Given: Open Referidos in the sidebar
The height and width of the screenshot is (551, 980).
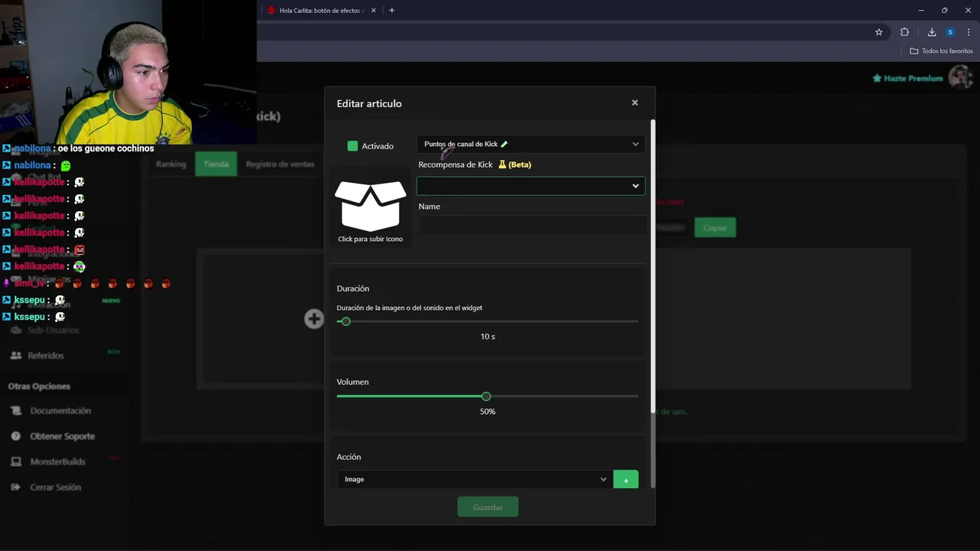Looking at the screenshot, I should click(45, 356).
